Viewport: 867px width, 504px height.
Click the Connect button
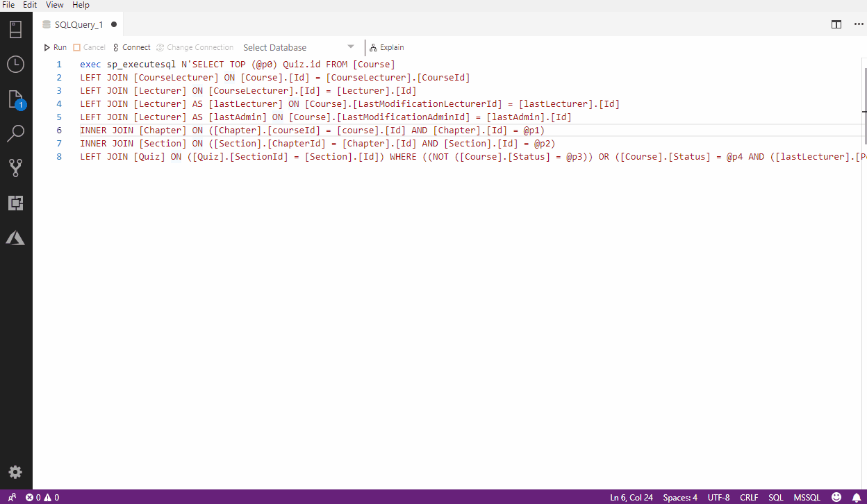click(131, 47)
